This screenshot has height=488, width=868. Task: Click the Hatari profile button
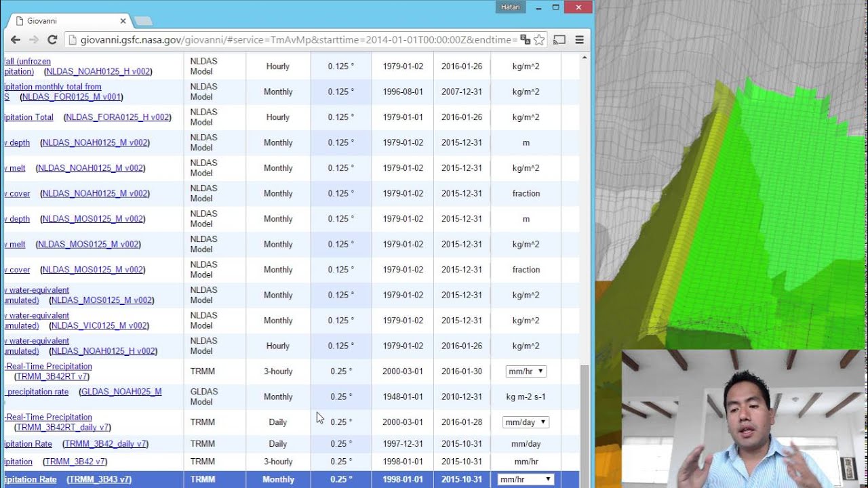click(x=510, y=7)
